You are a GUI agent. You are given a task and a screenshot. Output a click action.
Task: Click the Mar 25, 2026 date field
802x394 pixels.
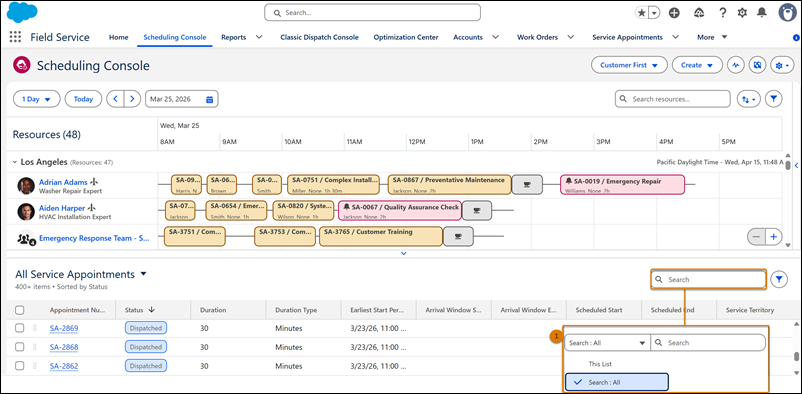pyautogui.click(x=182, y=99)
